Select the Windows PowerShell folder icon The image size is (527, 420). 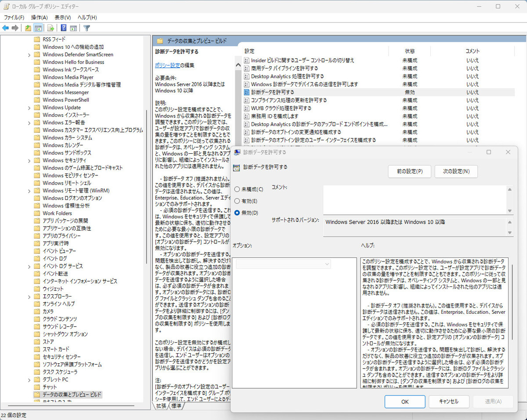pyautogui.click(x=37, y=100)
